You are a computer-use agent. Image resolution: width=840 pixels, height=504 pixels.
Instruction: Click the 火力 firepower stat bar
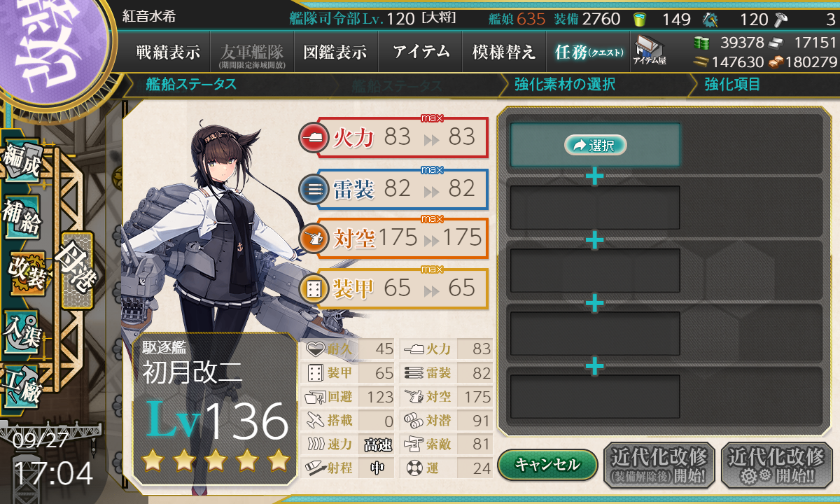[x=393, y=137]
